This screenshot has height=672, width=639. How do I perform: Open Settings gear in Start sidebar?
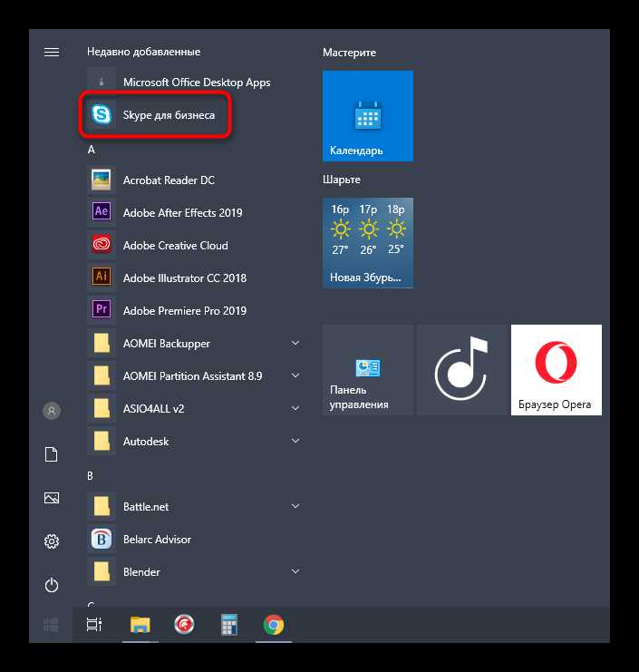(x=52, y=541)
